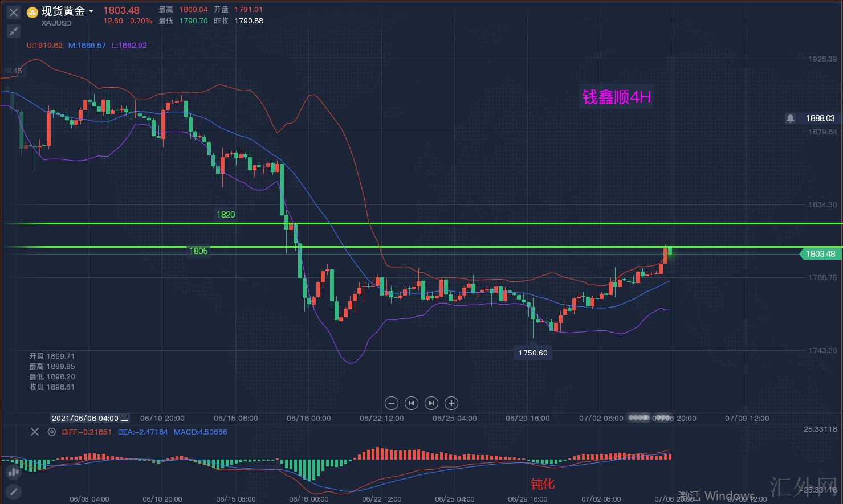Click the XAUUSD symbol code label
The width and height of the screenshot is (843, 504).
56,23
